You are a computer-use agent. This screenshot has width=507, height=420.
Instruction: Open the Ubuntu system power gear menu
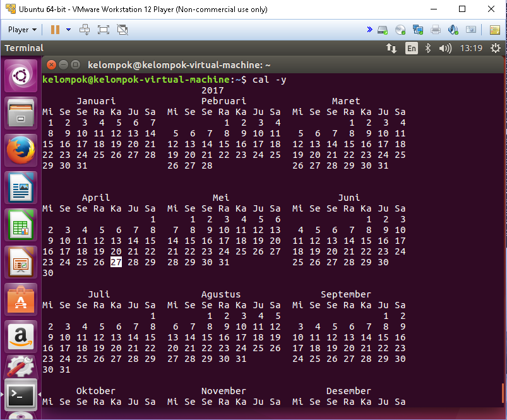[496, 49]
